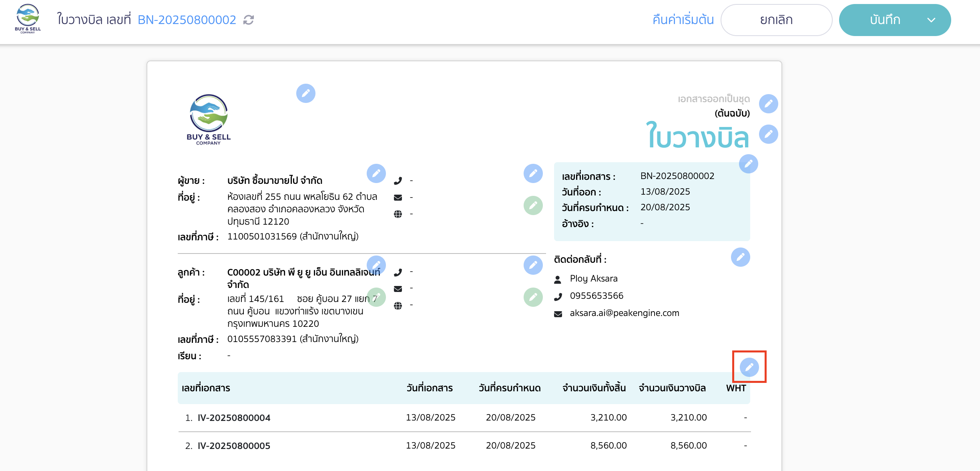Click the amount 8,560.00 under จำนวนเงินทั้งสิ้น

click(x=608, y=445)
